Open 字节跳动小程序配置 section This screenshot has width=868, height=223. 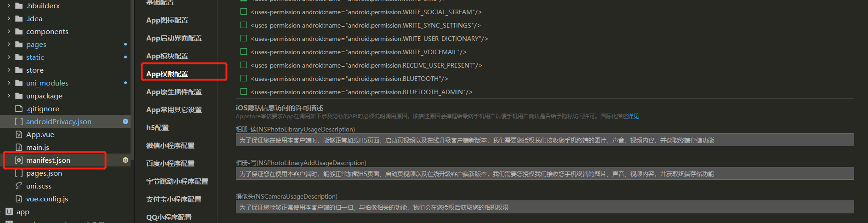point(177,182)
